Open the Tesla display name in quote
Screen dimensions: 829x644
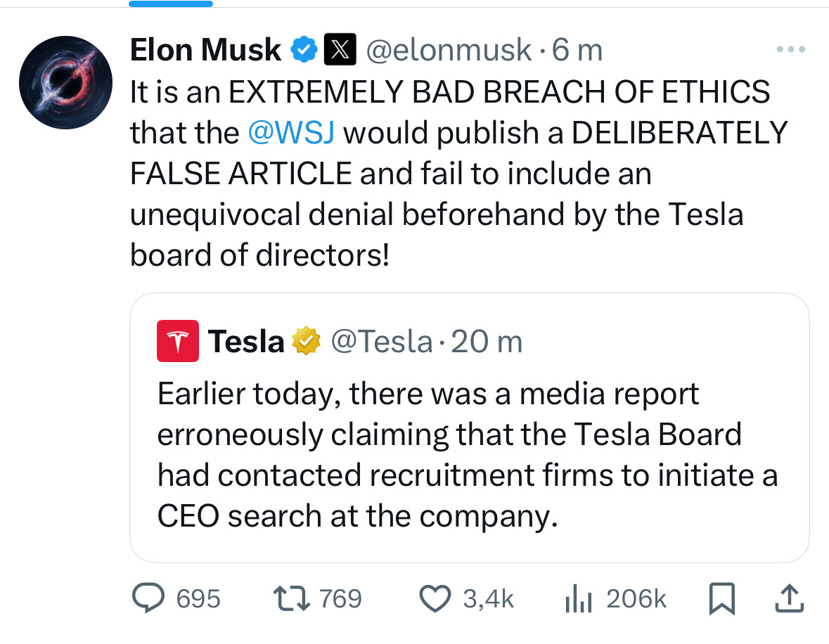(246, 341)
